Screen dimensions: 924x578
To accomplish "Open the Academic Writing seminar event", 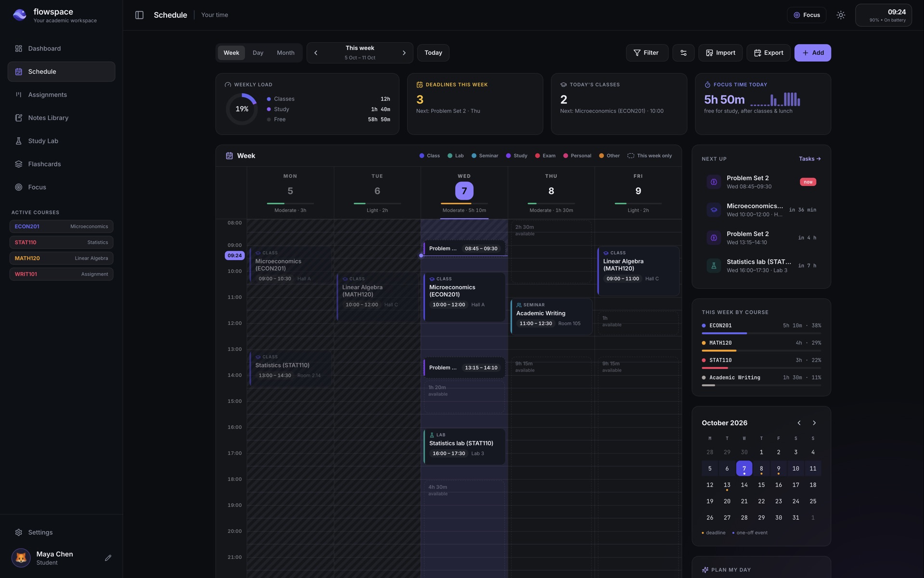I will [551, 316].
